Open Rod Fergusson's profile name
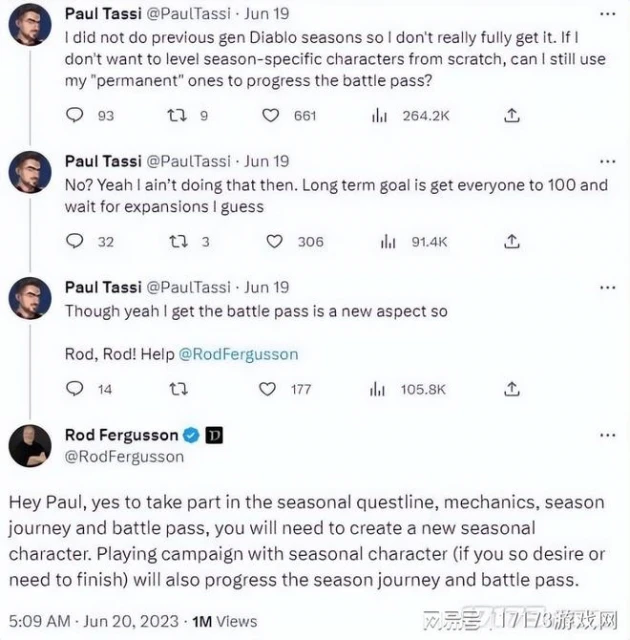The width and height of the screenshot is (630, 640). [121, 435]
